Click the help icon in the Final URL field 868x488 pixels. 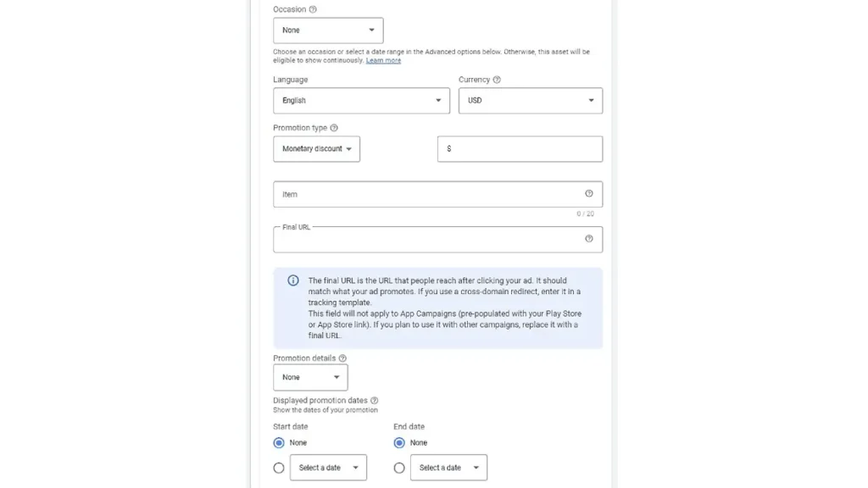click(x=589, y=240)
